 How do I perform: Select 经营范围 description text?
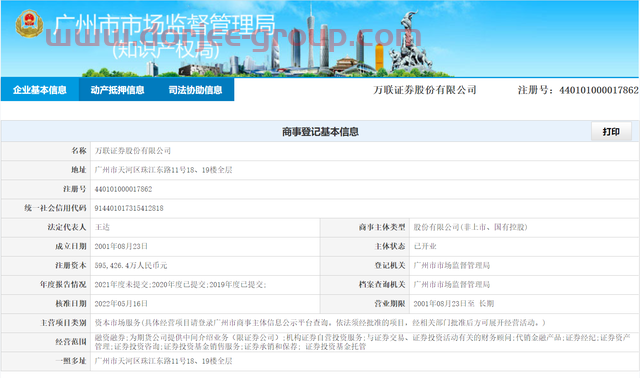tap(362, 342)
